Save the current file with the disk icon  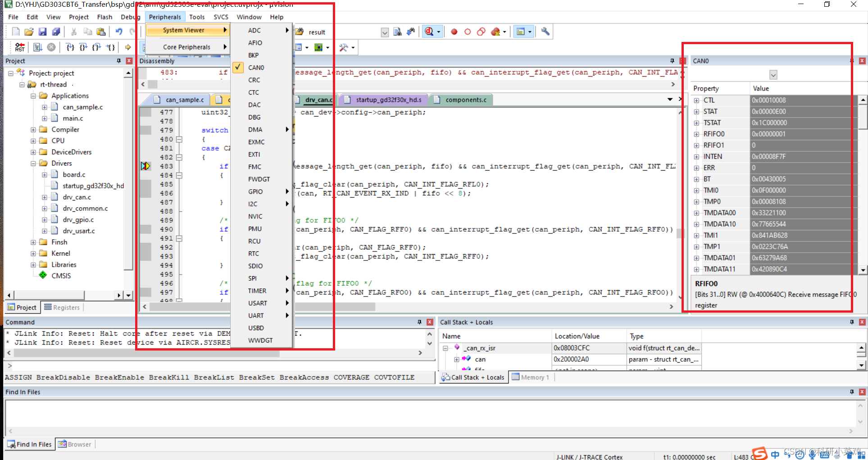pyautogui.click(x=42, y=32)
